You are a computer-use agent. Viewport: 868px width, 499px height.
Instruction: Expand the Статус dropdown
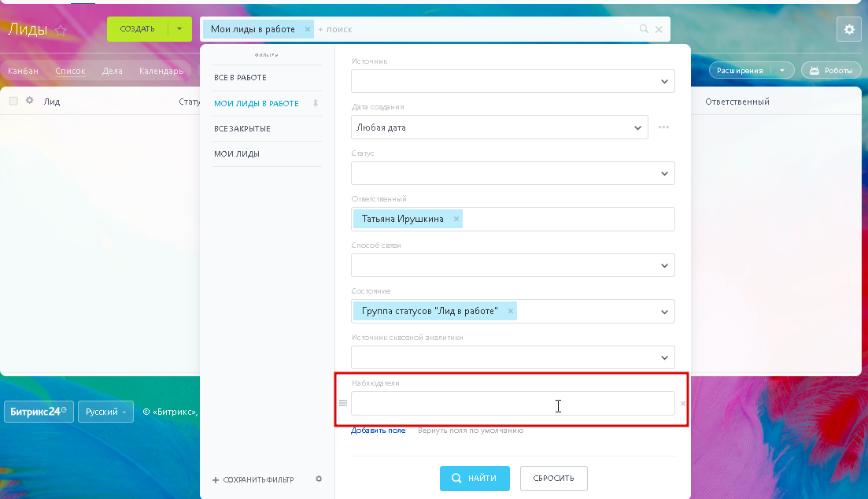point(512,173)
